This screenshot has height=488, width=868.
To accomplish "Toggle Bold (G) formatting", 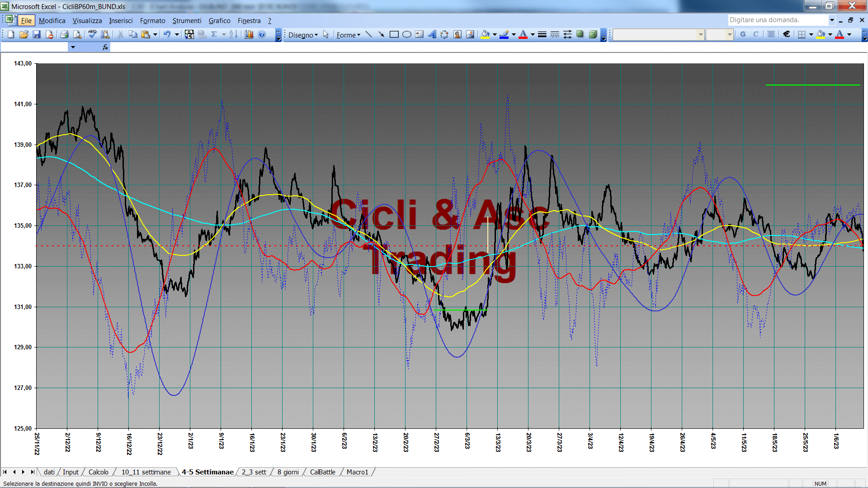I will [x=743, y=34].
